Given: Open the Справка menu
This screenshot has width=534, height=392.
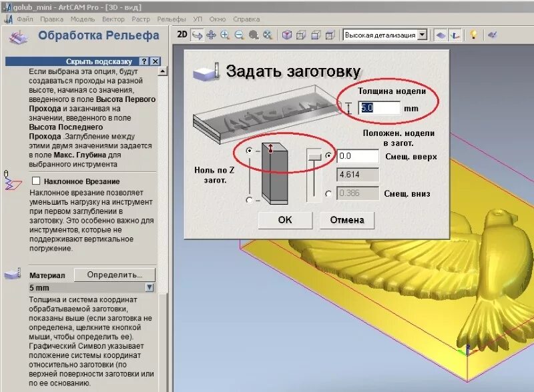Looking at the screenshot, I should 246,19.
